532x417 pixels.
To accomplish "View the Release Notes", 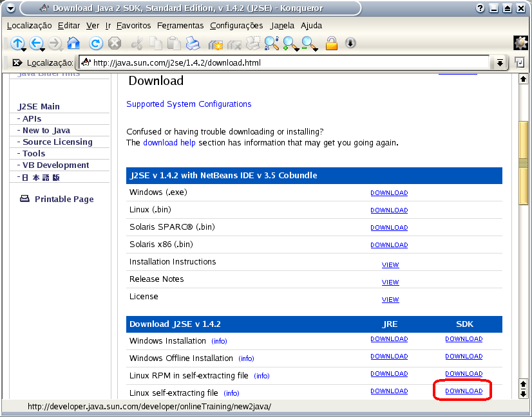I will [x=390, y=282].
